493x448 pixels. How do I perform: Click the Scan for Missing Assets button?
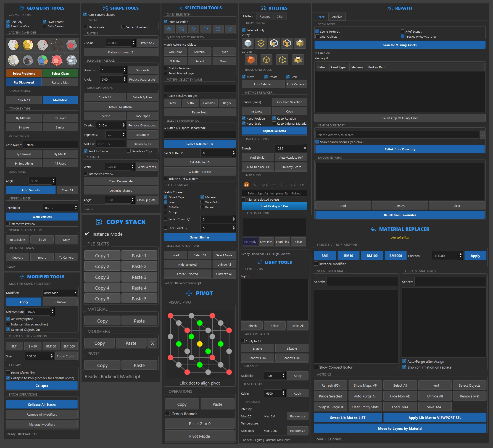click(x=400, y=45)
